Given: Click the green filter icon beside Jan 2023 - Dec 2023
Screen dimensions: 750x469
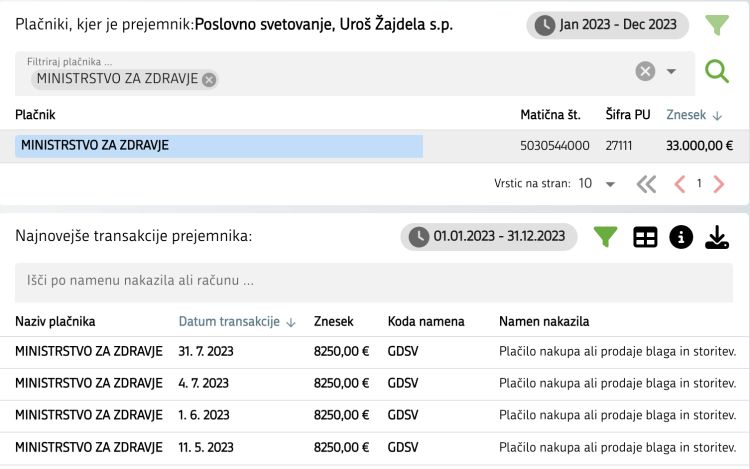Looking at the screenshot, I should pyautogui.click(x=717, y=24).
